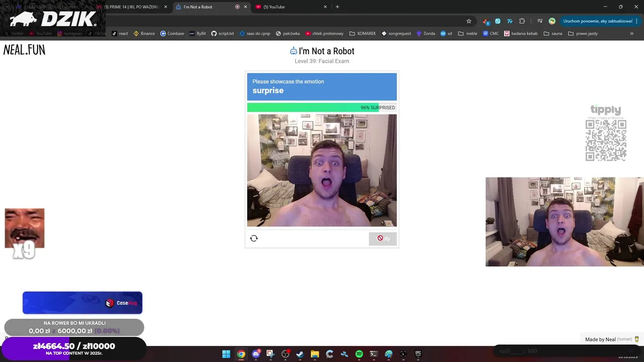Open the script.txt bookmark

pos(222,34)
